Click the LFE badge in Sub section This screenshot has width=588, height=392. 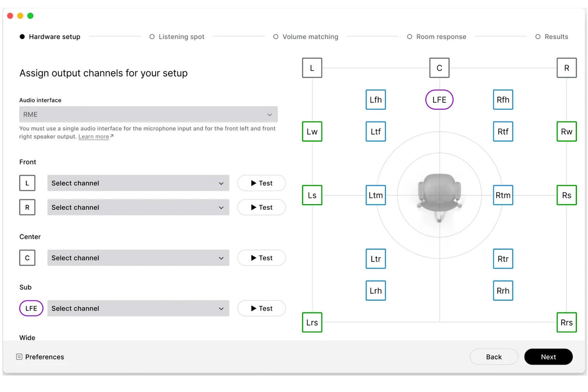(31, 309)
